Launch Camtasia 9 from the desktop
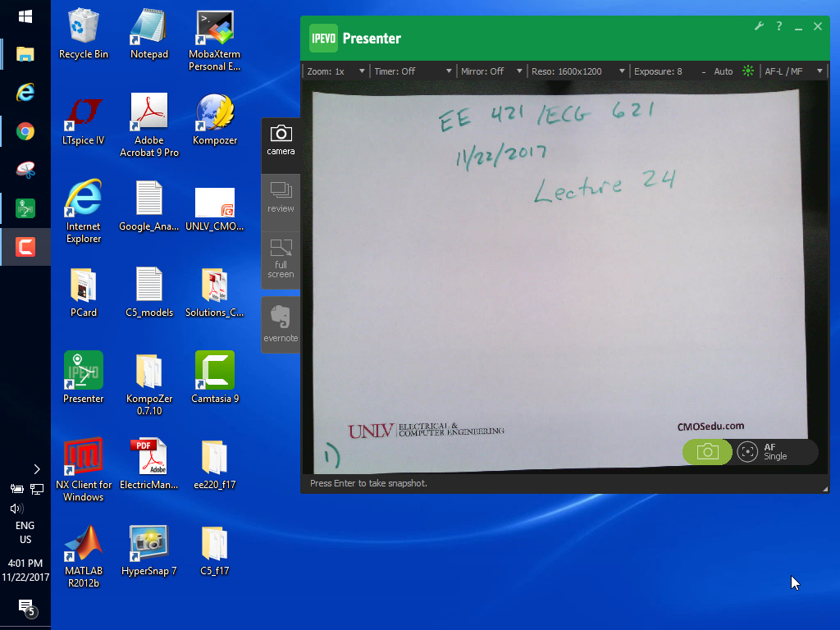 tap(214, 378)
